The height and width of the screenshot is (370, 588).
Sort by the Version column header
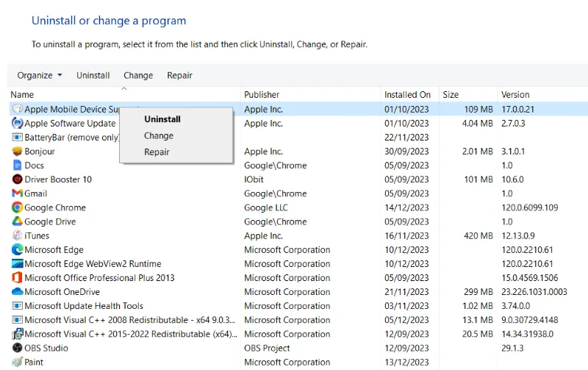tap(515, 95)
